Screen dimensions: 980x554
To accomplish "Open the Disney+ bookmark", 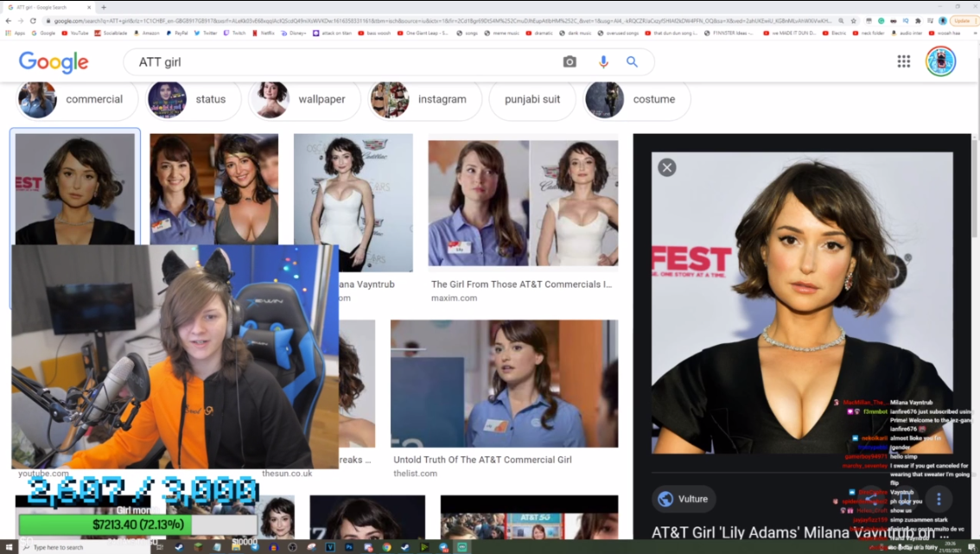I will (x=294, y=33).
